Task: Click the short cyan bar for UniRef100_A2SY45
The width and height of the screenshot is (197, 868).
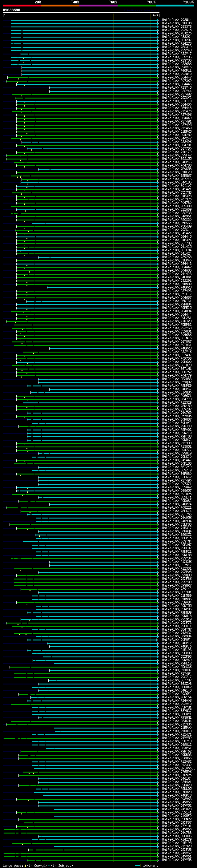Action: (x=103, y=88)
